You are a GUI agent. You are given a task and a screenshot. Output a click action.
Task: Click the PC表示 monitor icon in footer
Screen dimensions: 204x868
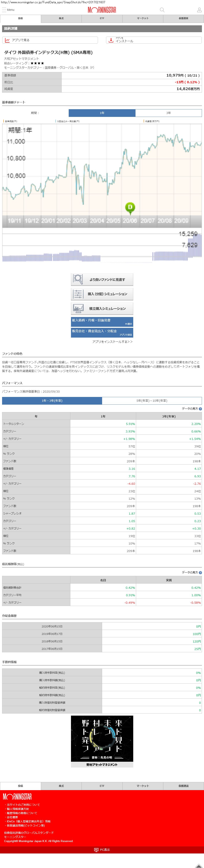96,850
